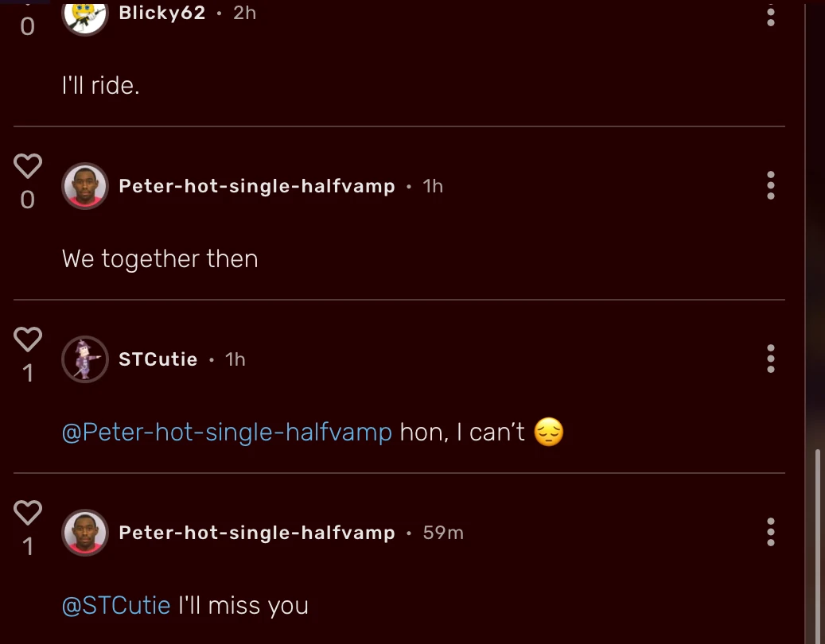Image resolution: width=825 pixels, height=644 pixels.
Task: Open overflow menu for the "I'll miss you" comment
Action: (770, 533)
